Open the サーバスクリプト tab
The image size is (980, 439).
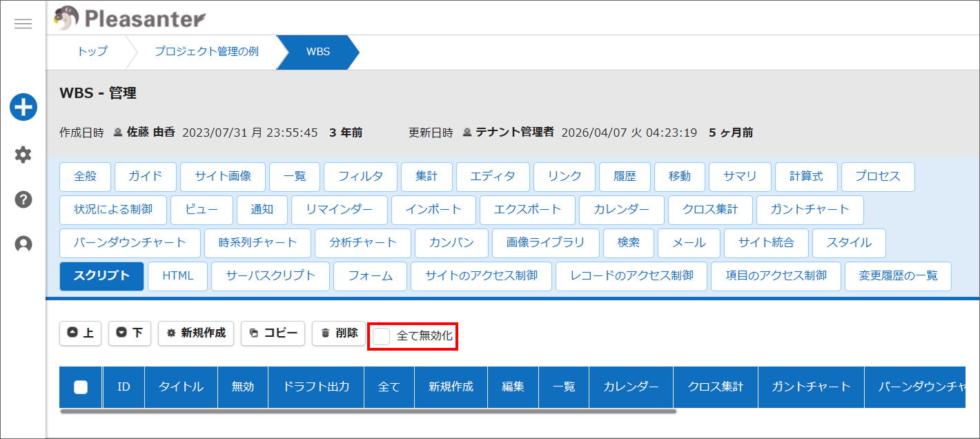tap(271, 276)
